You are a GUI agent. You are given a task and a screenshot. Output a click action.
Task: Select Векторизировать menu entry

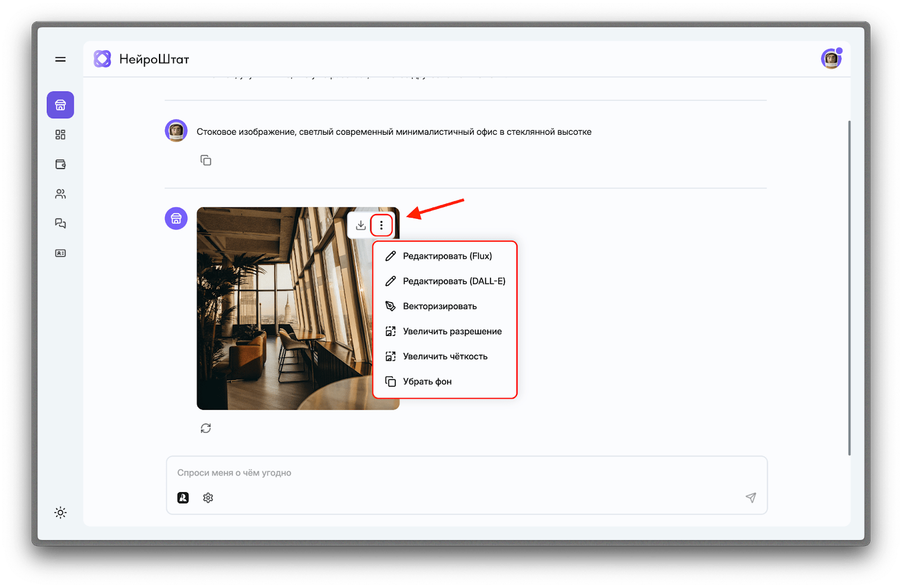pyautogui.click(x=445, y=306)
